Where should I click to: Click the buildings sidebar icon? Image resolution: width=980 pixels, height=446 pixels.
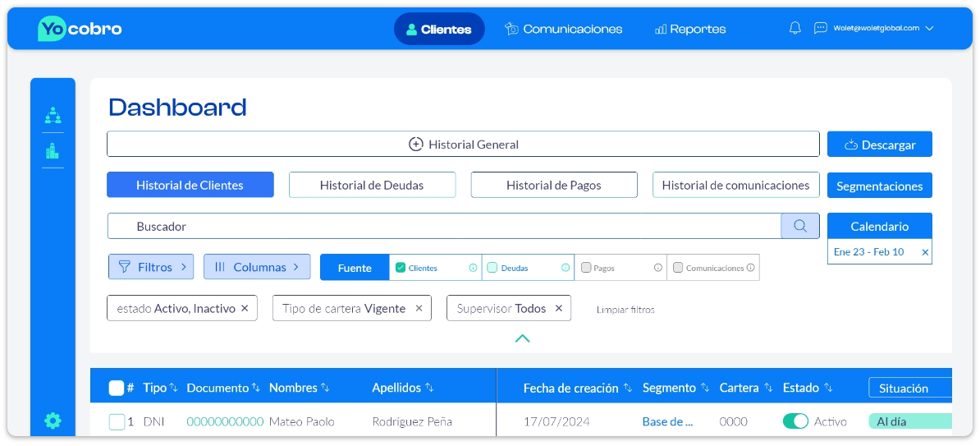pos(53,150)
